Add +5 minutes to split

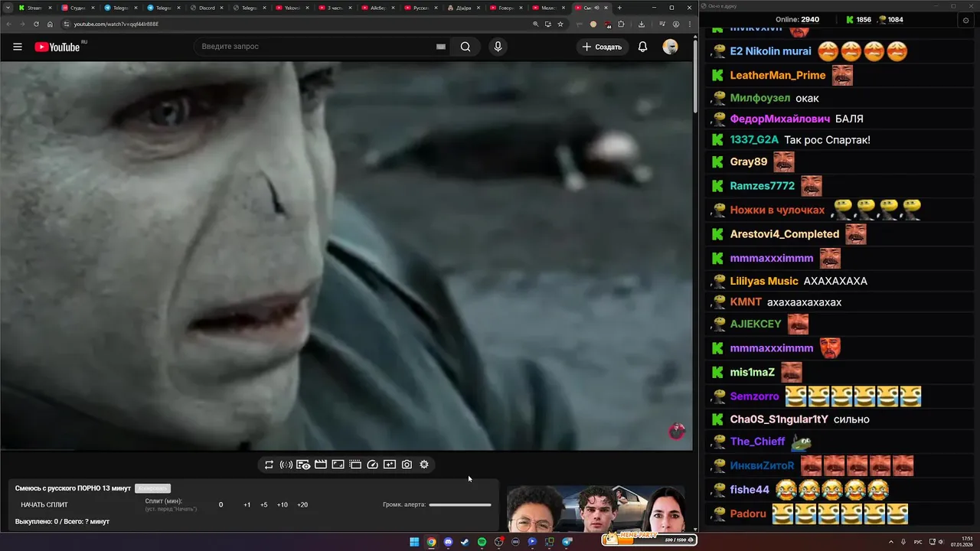coord(264,505)
